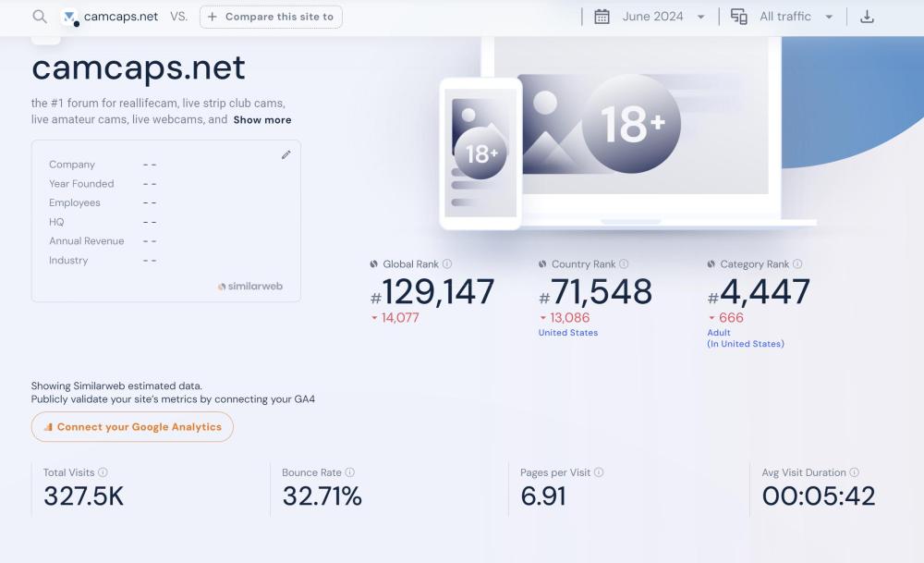Screen dimensions: 924x563
Task: Click the download report icon
Action: [867, 17]
